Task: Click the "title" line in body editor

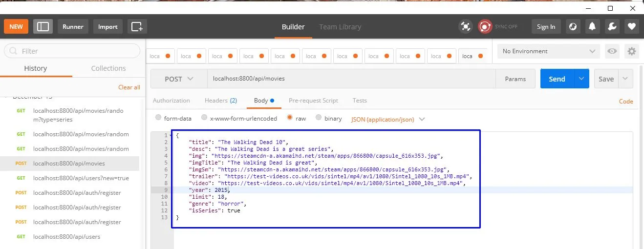Action: point(239,142)
